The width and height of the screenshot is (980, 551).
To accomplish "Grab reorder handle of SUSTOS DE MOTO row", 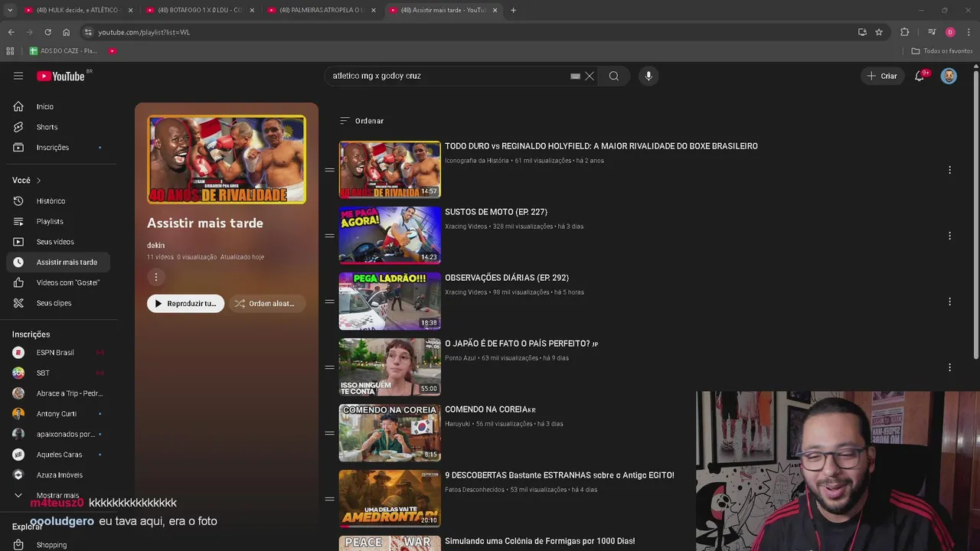I will (x=329, y=236).
